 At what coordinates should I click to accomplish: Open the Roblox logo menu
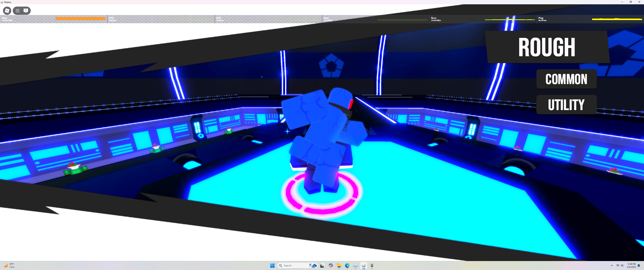(7, 10)
